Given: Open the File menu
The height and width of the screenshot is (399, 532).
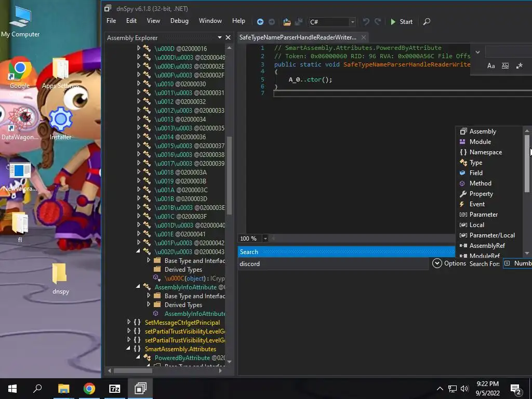Looking at the screenshot, I should (111, 21).
